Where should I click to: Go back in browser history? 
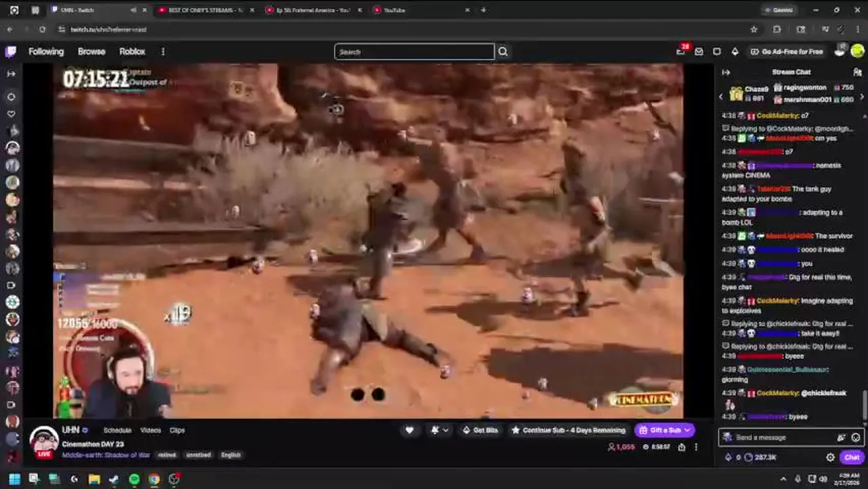10,29
